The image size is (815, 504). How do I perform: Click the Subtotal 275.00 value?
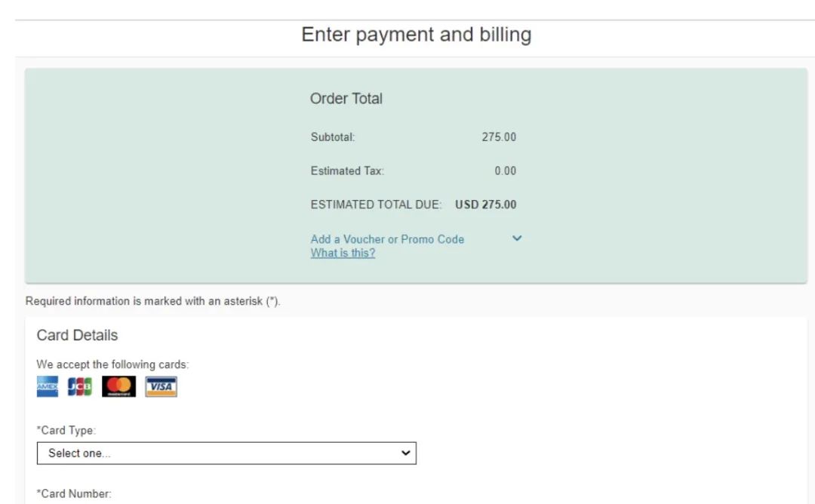[x=499, y=137]
